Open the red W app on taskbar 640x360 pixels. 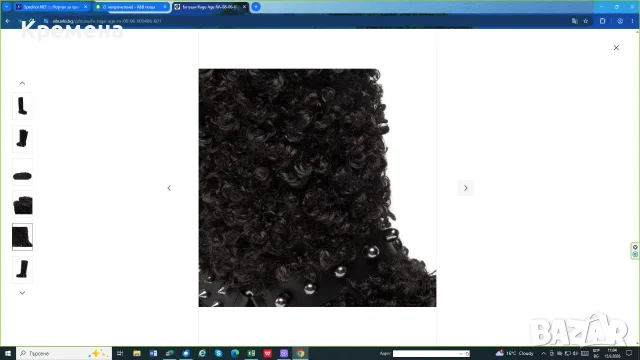click(x=268, y=353)
